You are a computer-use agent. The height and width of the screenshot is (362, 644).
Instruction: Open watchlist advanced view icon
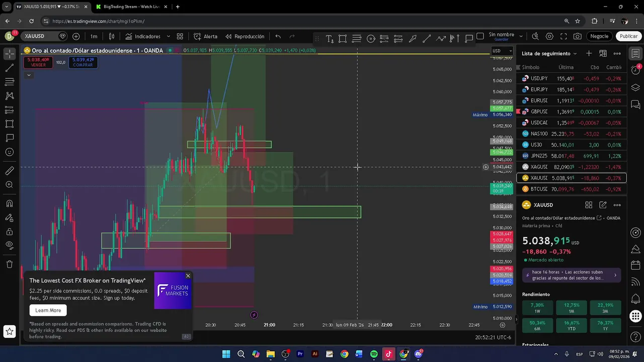[x=603, y=53]
